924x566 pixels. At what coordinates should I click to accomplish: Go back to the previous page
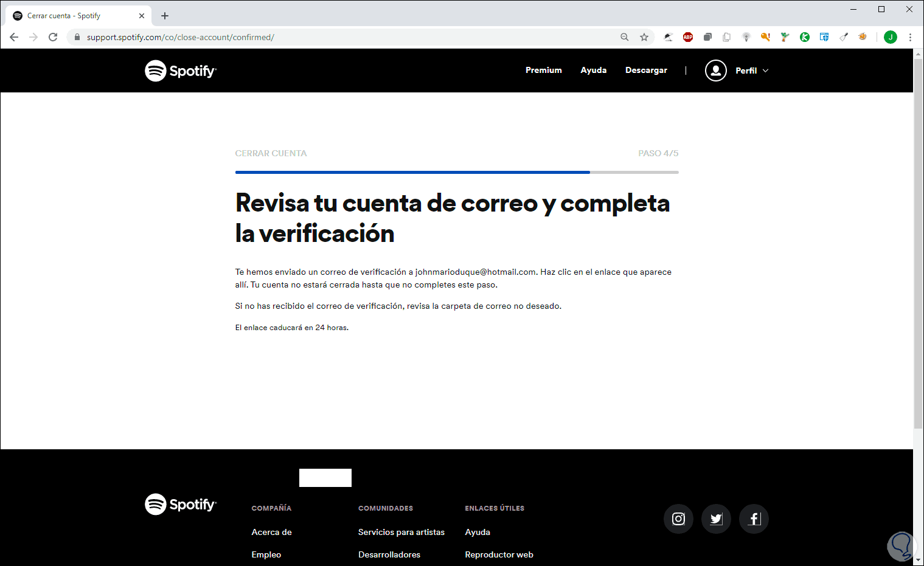tap(14, 37)
